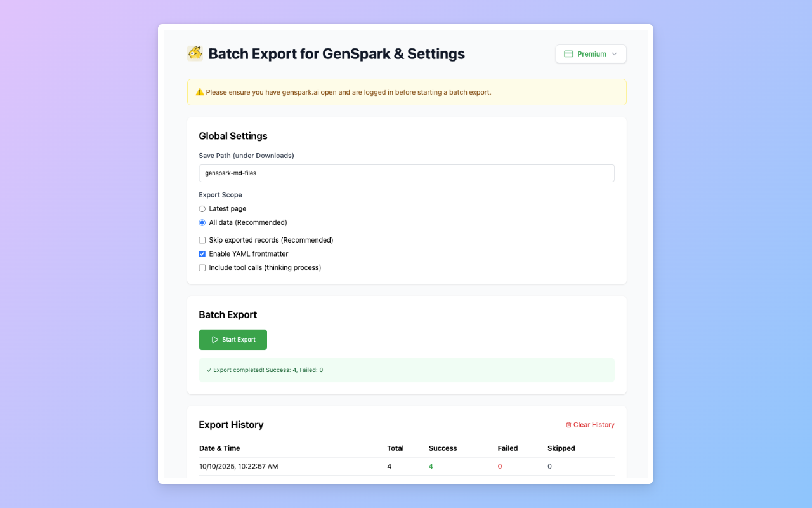Enable Skip exported records checkbox
Screen dimensions: 812x508
[202, 240]
